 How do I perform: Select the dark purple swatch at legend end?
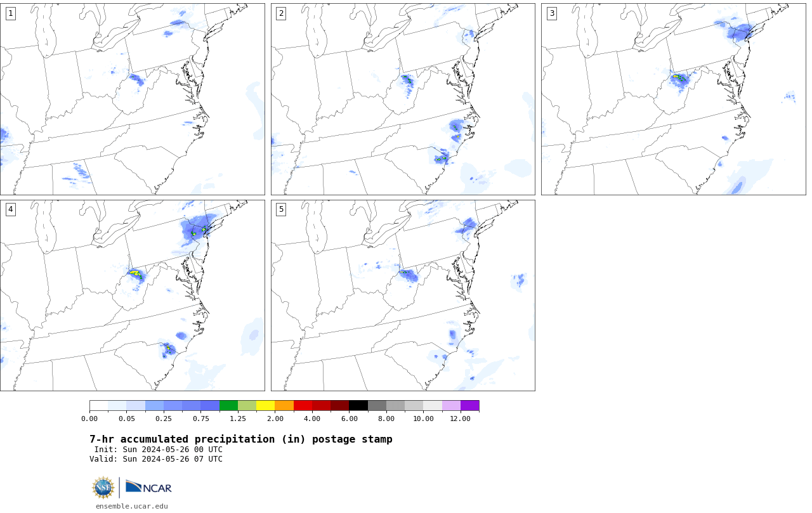[470, 406]
